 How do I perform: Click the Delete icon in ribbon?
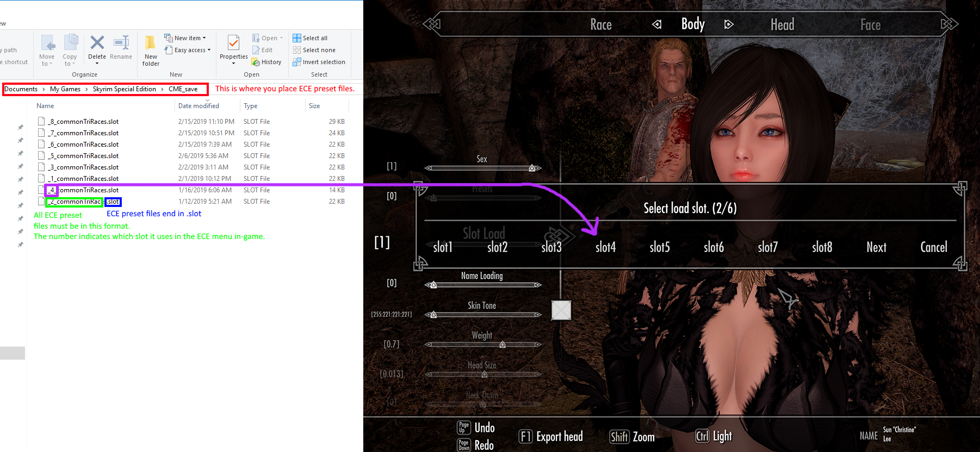(97, 42)
